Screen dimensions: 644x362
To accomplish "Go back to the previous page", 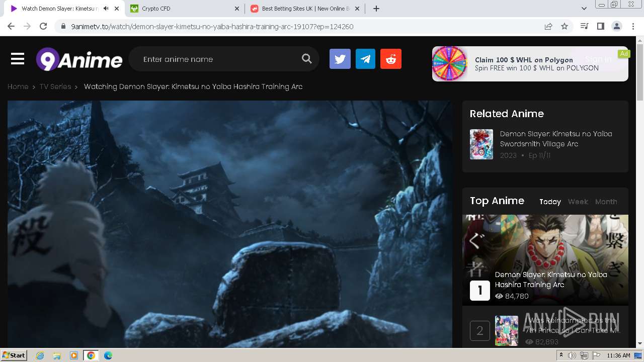I will (11, 26).
